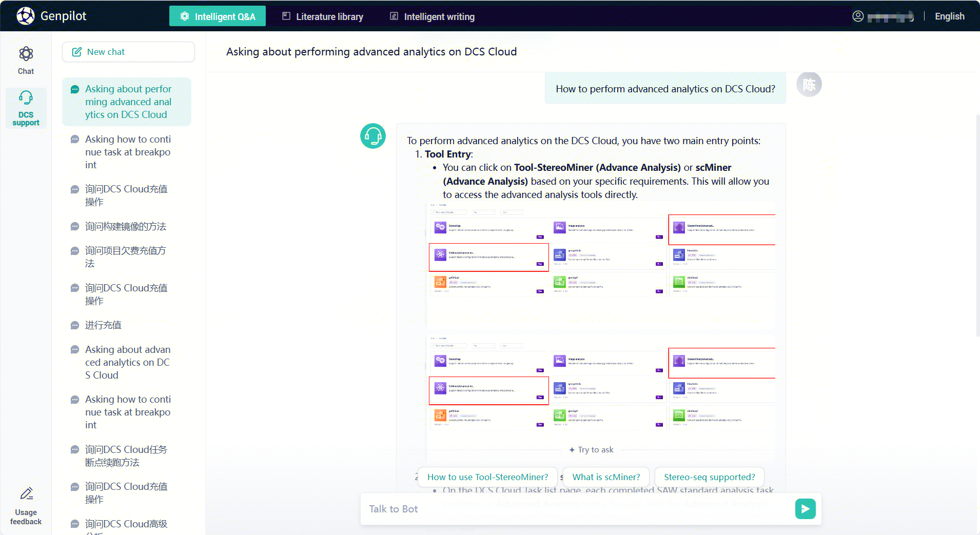Choose the 'What is scMiner?' suggestion
The height and width of the screenshot is (535, 980).
(x=606, y=477)
